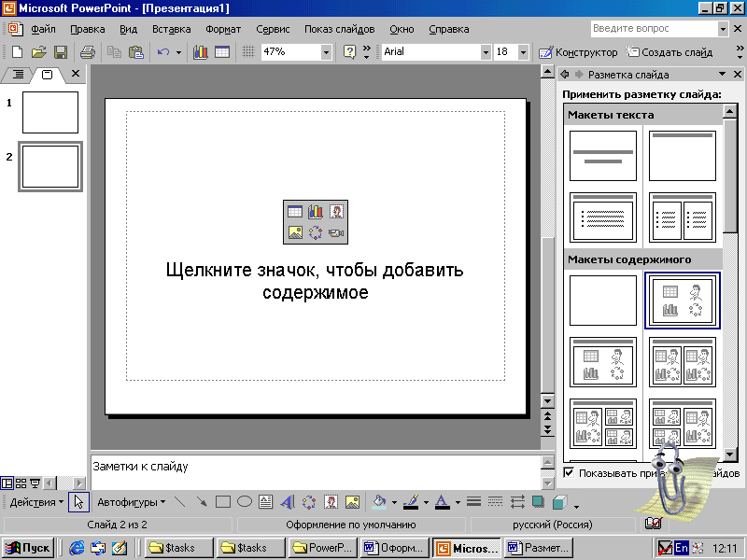This screenshot has width=747, height=560.
Task: Click the insert chart icon in slide placeholder
Action: (316, 212)
